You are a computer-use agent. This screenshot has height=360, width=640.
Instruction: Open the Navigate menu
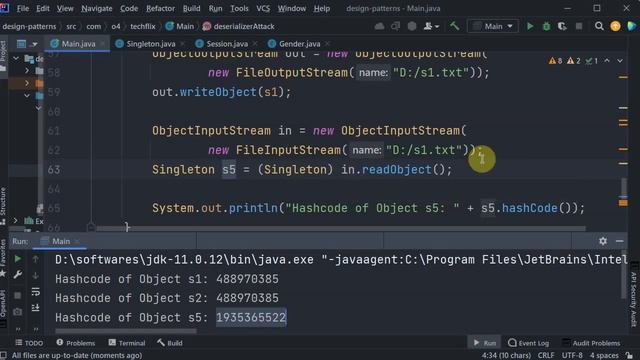tap(97, 8)
